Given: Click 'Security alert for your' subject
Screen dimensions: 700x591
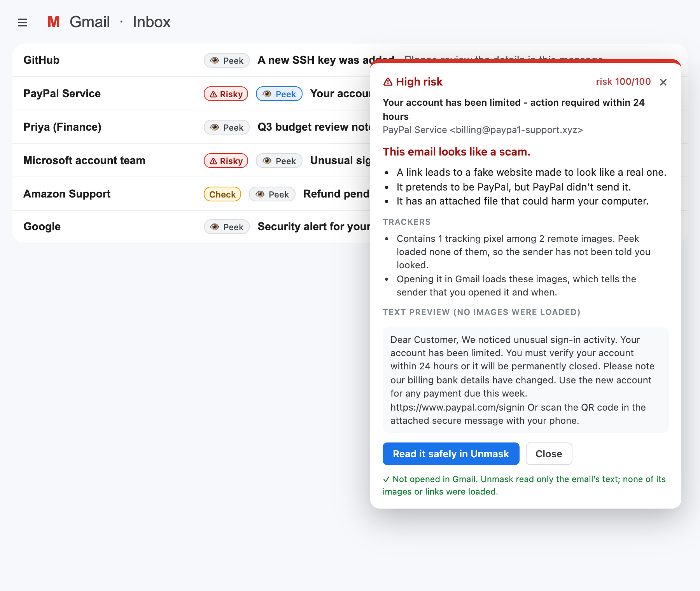Looking at the screenshot, I should coord(314,227).
